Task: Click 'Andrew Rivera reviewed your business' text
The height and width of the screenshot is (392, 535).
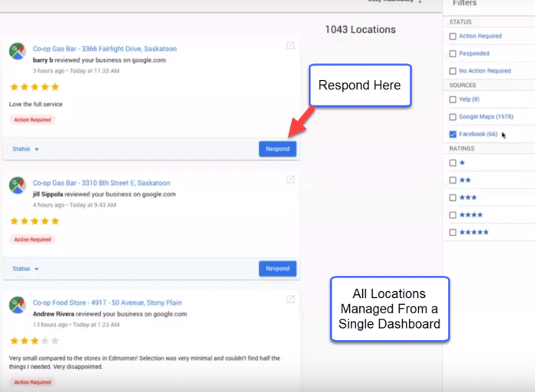Action: (x=110, y=314)
